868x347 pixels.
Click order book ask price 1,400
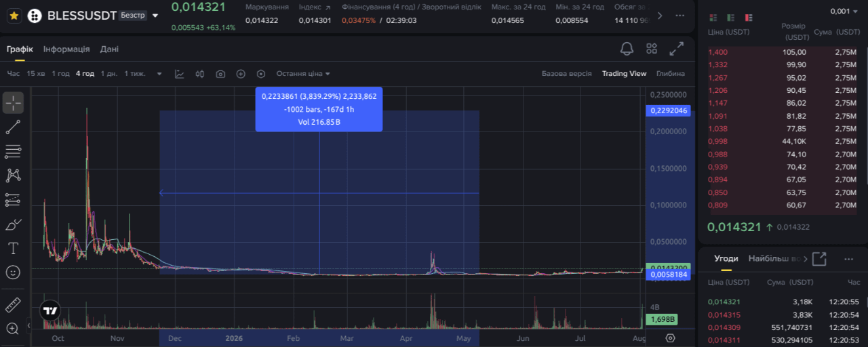tap(718, 52)
